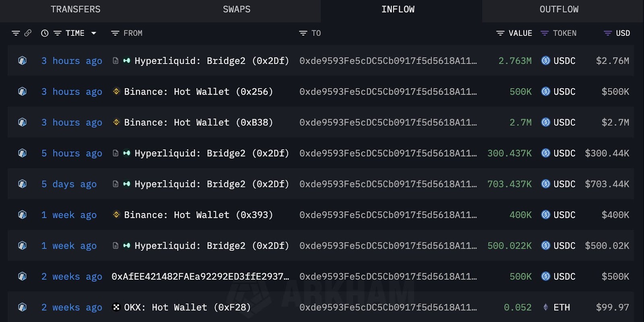The width and height of the screenshot is (644, 322).
Task: Click the Arbitrum chain icon on the first row
Action: (x=22, y=61)
